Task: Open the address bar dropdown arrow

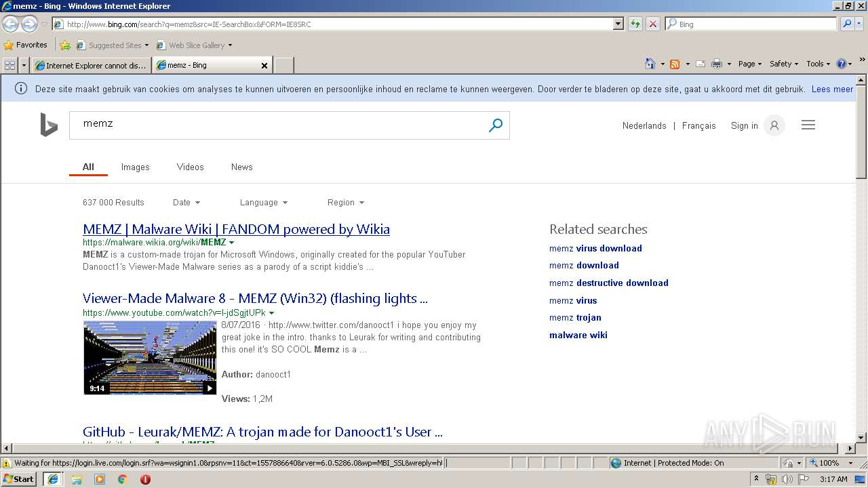Action: point(618,24)
